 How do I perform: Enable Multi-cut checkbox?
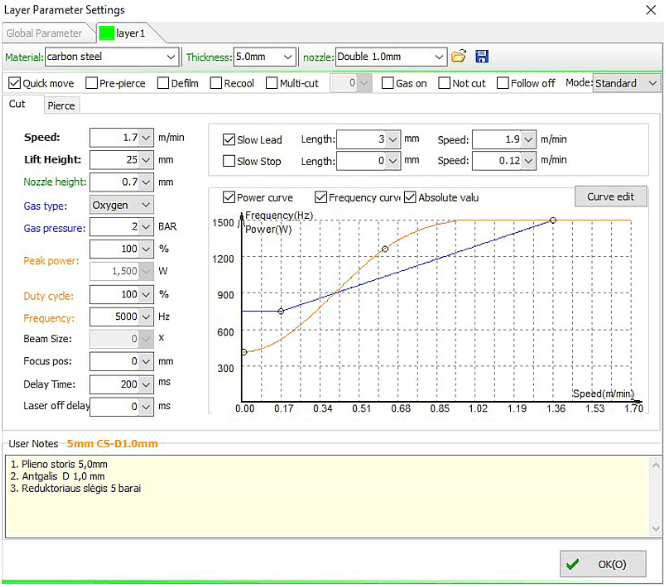tap(272, 83)
